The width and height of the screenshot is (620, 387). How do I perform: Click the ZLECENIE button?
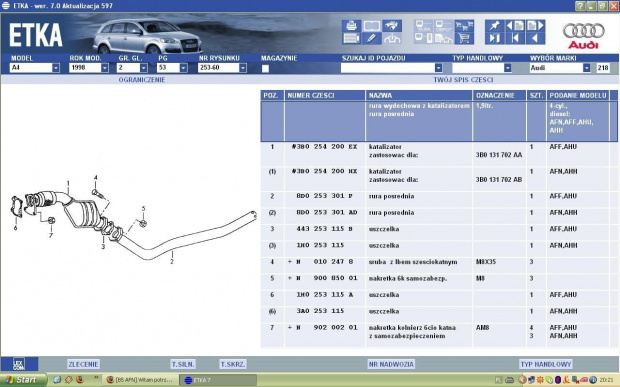tap(83, 364)
